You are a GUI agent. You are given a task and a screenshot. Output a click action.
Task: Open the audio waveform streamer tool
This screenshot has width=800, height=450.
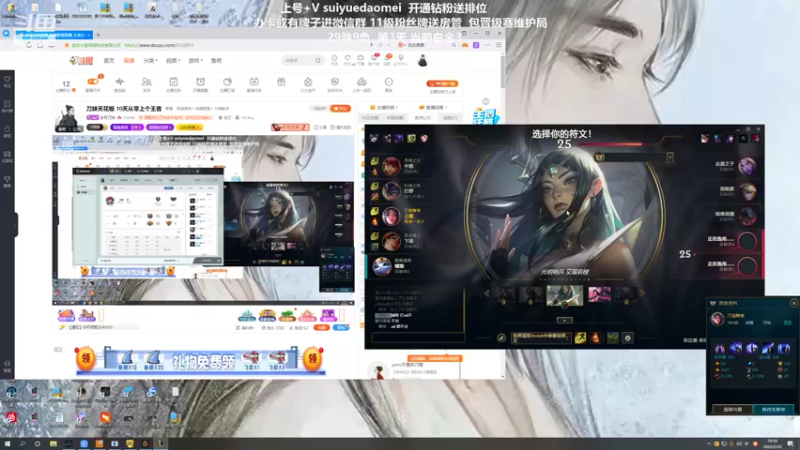pos(119,82)
